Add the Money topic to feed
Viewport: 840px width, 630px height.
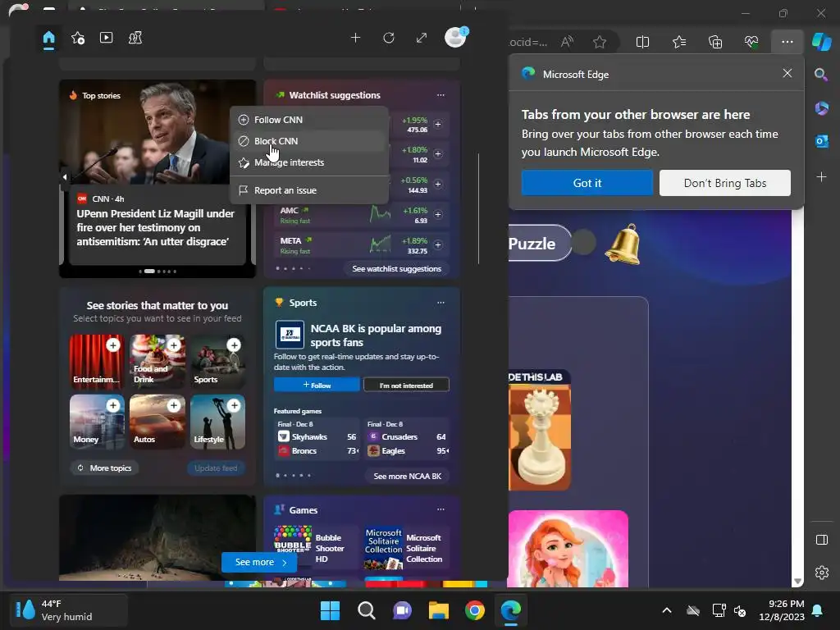113,405
